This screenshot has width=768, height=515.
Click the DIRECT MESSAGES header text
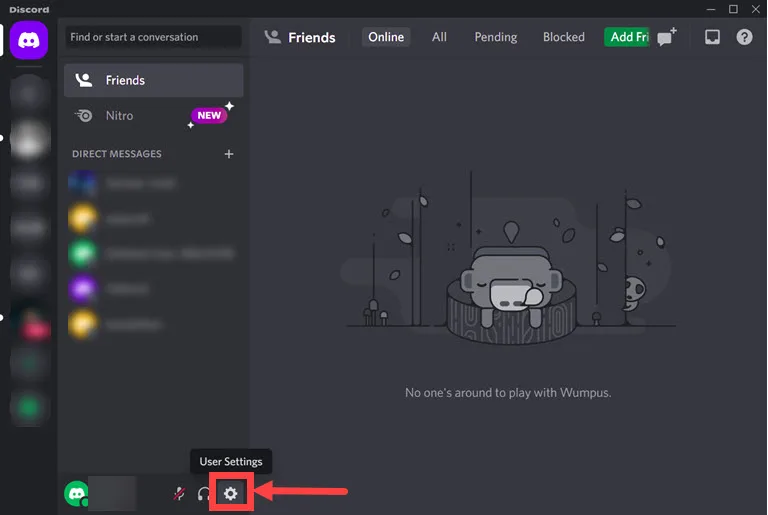pos(117,154)
